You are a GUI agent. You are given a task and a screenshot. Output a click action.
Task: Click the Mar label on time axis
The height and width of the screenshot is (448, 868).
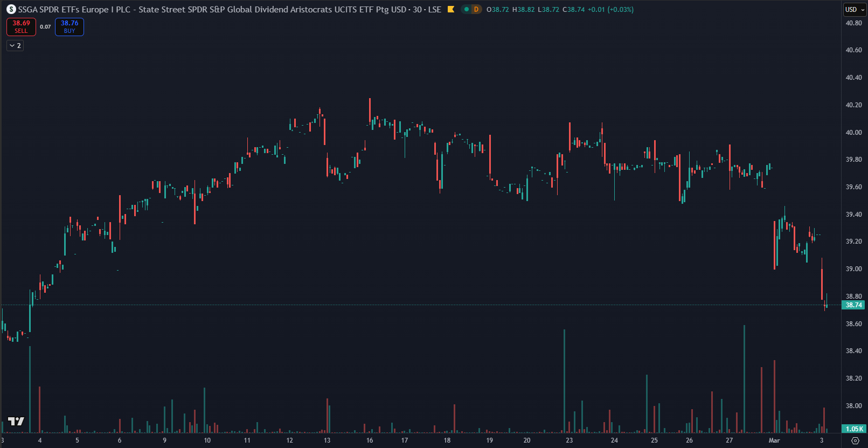[x=774, y=440]
